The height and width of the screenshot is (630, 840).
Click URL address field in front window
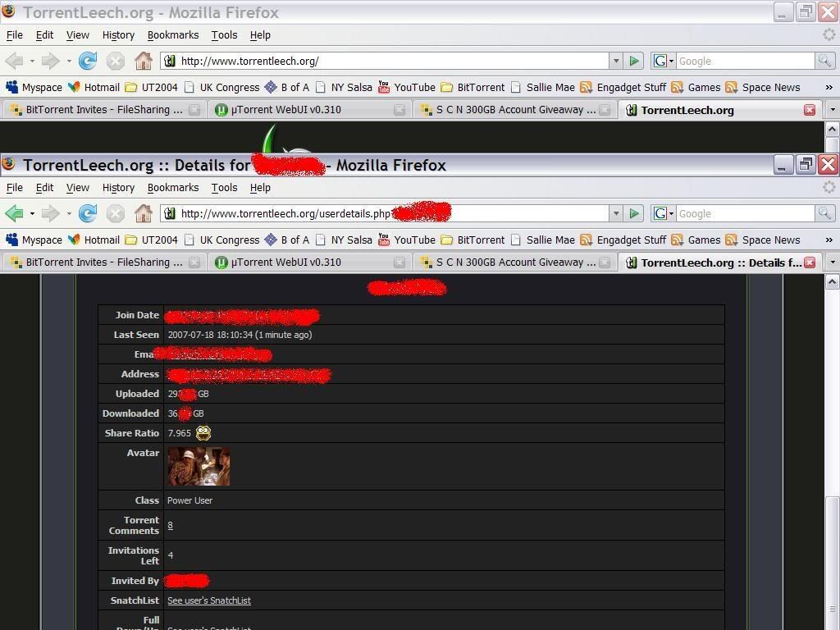[x=385, y=214]
